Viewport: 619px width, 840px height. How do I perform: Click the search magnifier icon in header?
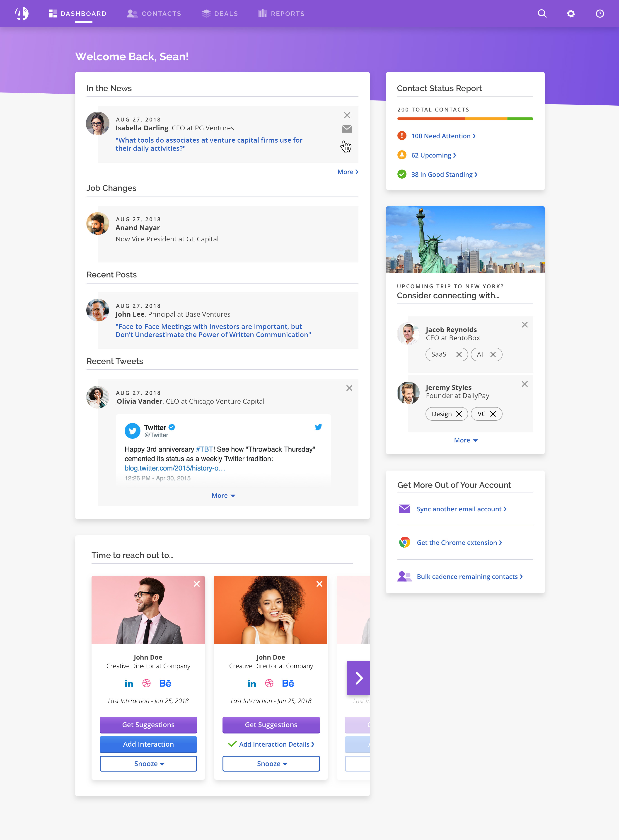click(x=542, y=14)
